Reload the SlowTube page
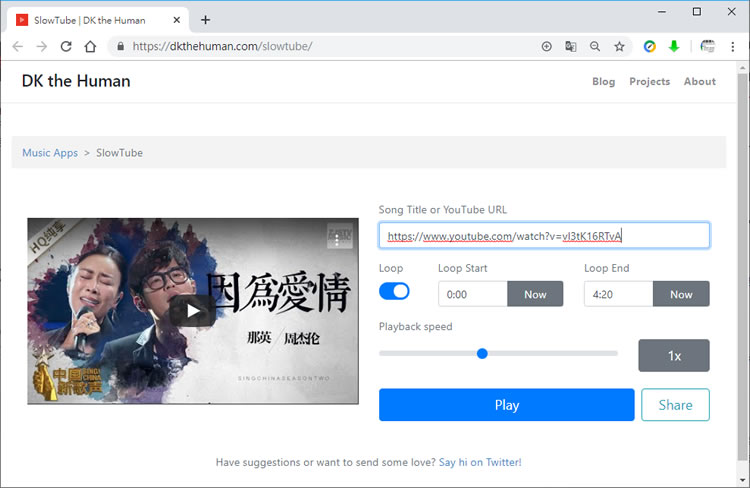The width and height of the screenshot is (750, 488). 66,46
